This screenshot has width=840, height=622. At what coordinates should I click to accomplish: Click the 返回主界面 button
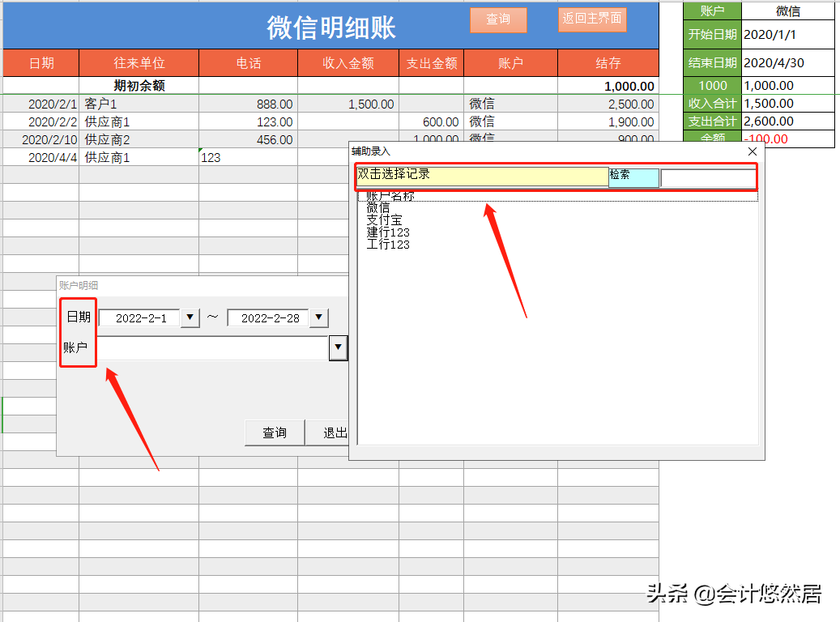click(x=592, y=19)
